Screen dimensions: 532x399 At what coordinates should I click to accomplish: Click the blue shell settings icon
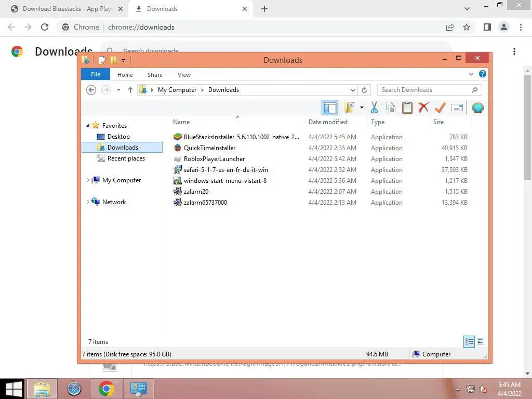[x=478, y=108]
